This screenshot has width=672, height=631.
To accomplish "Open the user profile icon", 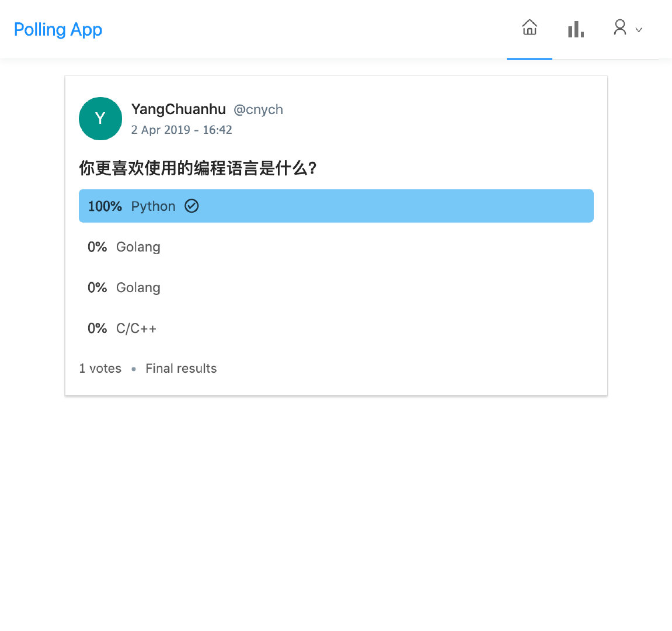I will pyautogui.click(x=620, y=27).
